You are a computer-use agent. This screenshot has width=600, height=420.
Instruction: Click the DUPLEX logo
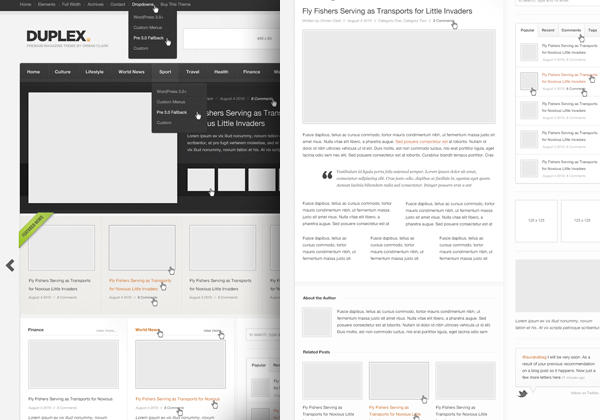[58, 36]
